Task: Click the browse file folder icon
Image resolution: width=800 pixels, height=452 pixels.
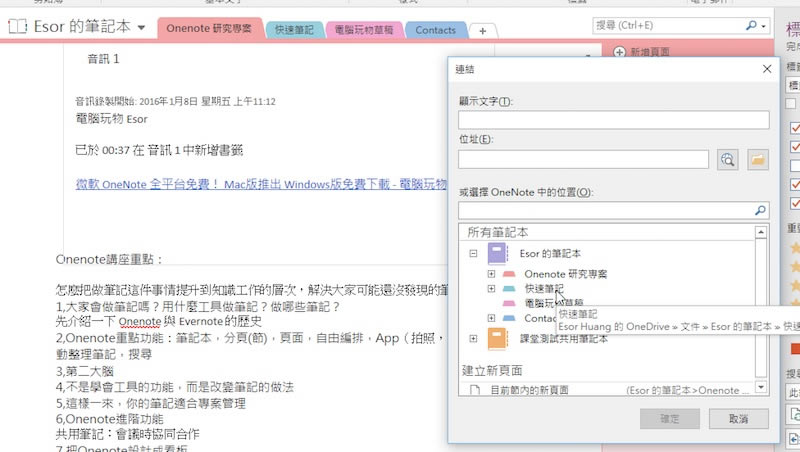Action: pyautogui.click(x=758, y=160)
